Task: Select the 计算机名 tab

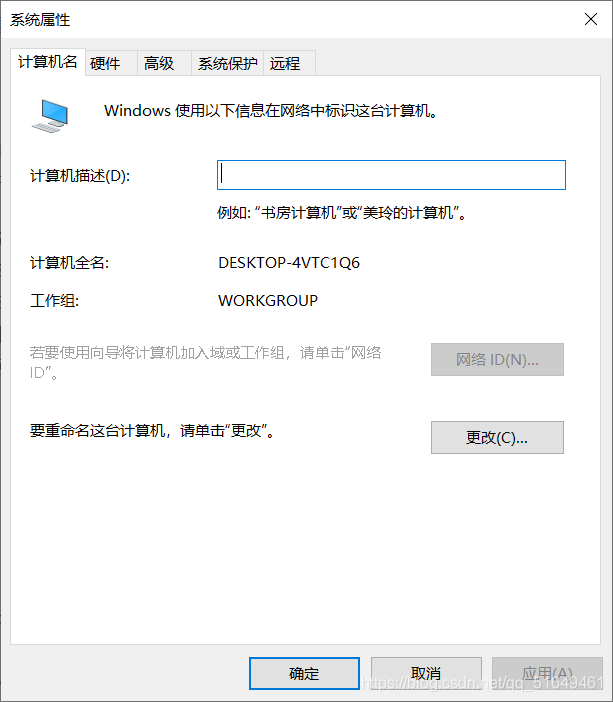Action: coord(48,62)
